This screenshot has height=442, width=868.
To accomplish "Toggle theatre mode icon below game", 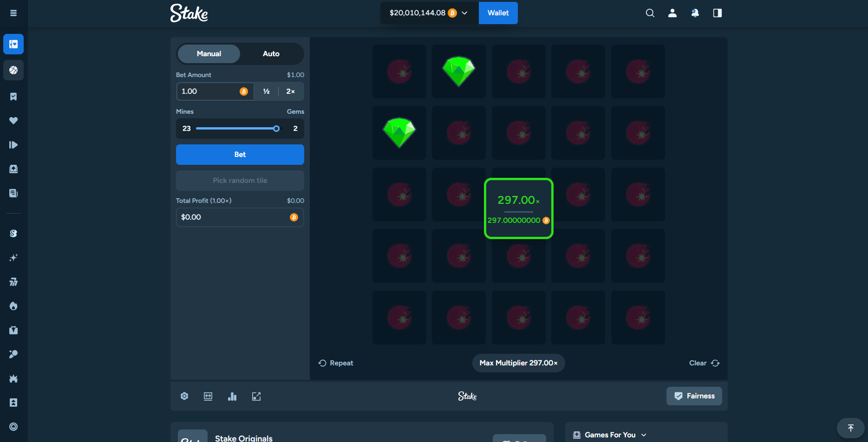I will pyautogui.click(x=208, y=396).
